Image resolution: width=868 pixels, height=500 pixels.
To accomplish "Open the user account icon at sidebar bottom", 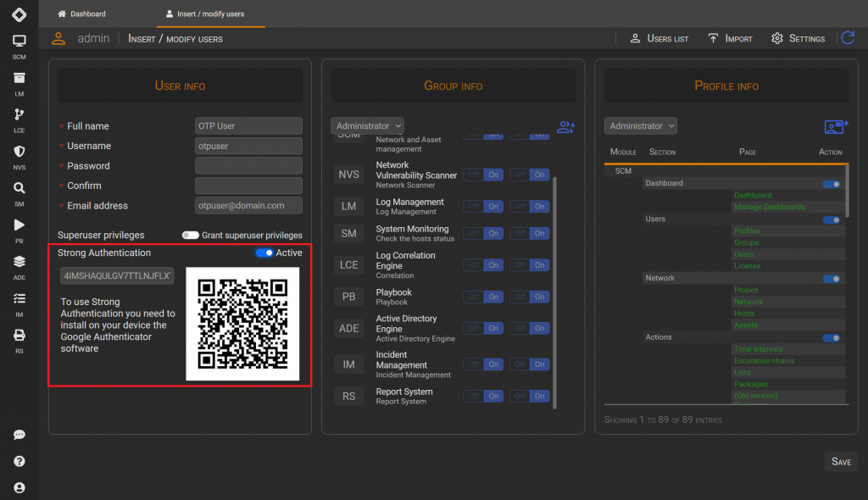I will 19,488.
